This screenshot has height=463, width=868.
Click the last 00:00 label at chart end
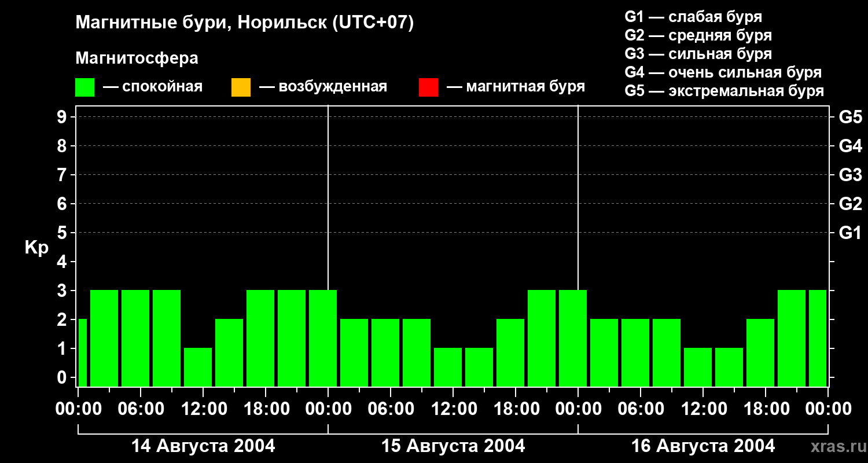pos(828,409)
